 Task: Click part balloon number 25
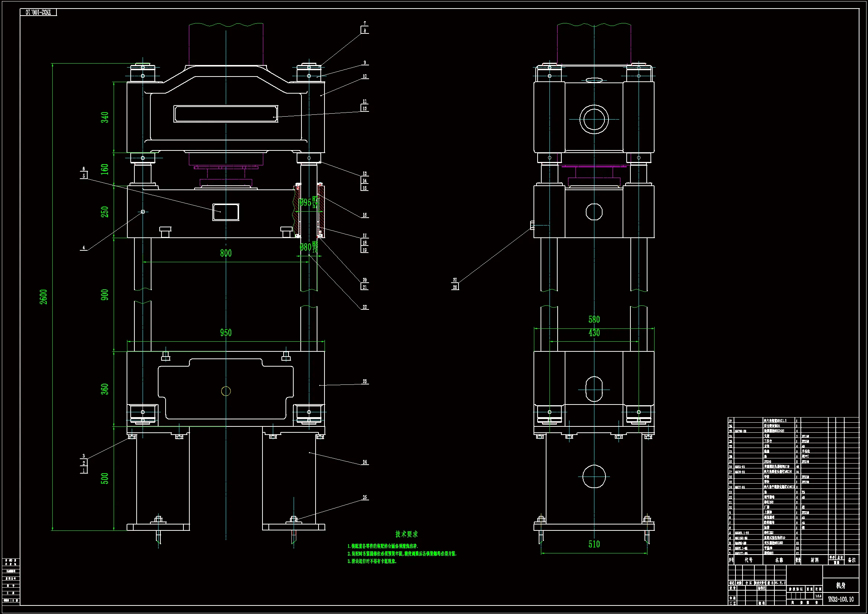click(365, 497)
